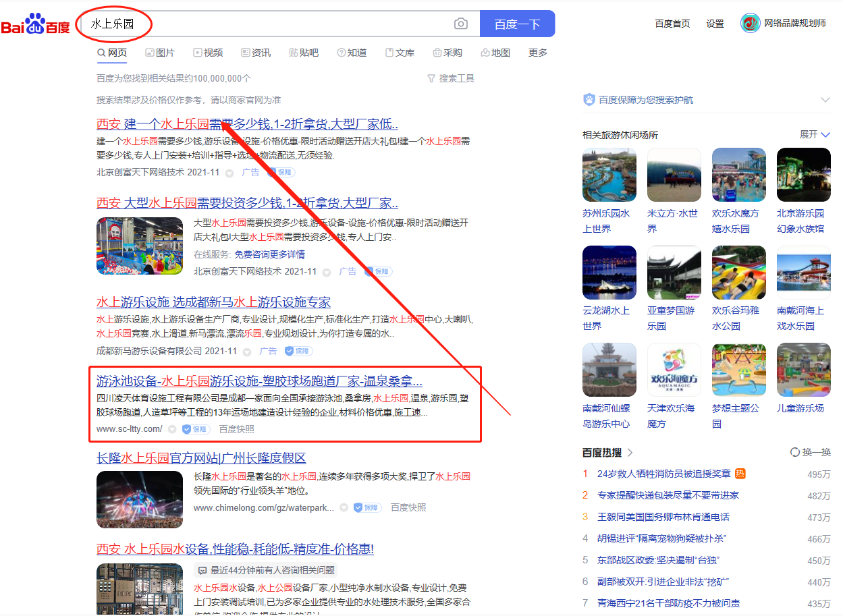Select 梦想主题公园 thumbnail
The image size is (843, 616).
coord(739,370)
